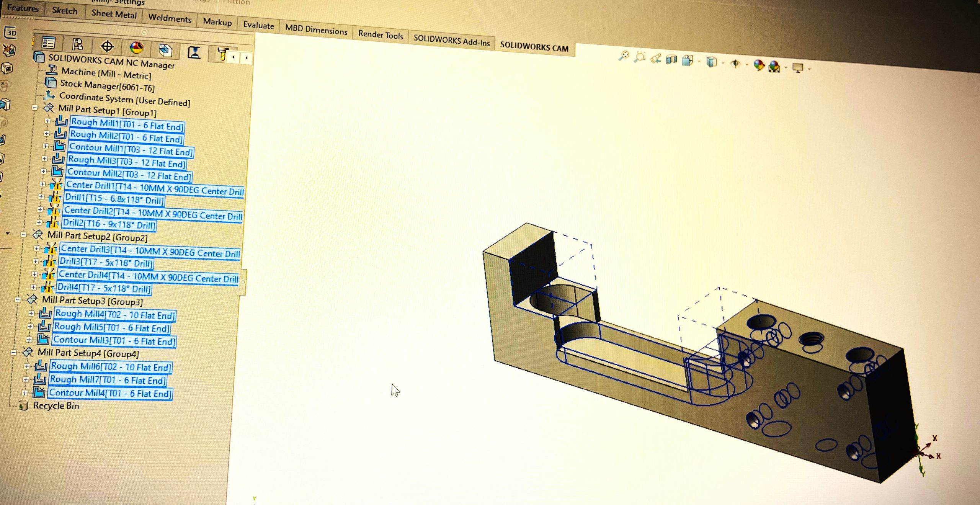The height and width of the screenshot is (505, 980).
Task: Select SOLIDWORKS CAM NC Manager root node
Action: coord(111,62)
